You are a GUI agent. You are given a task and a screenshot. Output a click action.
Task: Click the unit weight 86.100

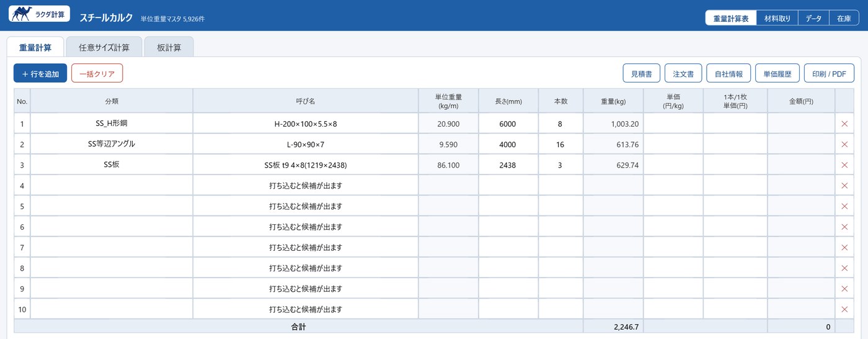pyautogui.click(x=448, y=165)
